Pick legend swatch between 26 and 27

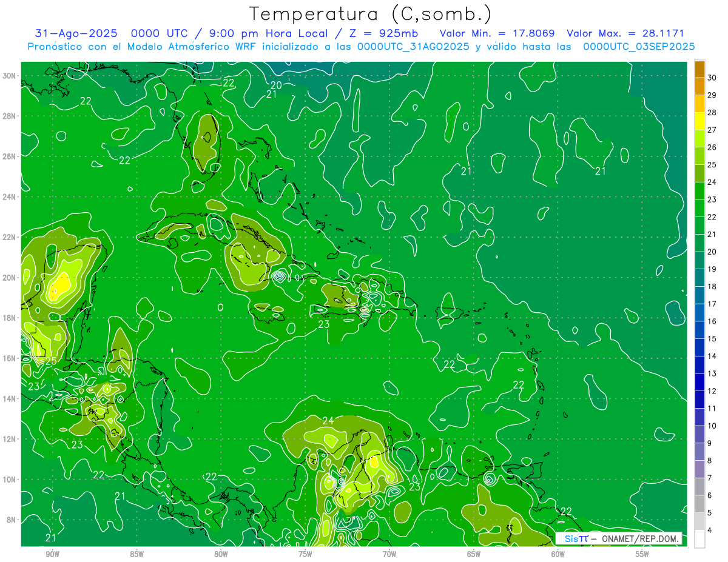coord(699,138)
